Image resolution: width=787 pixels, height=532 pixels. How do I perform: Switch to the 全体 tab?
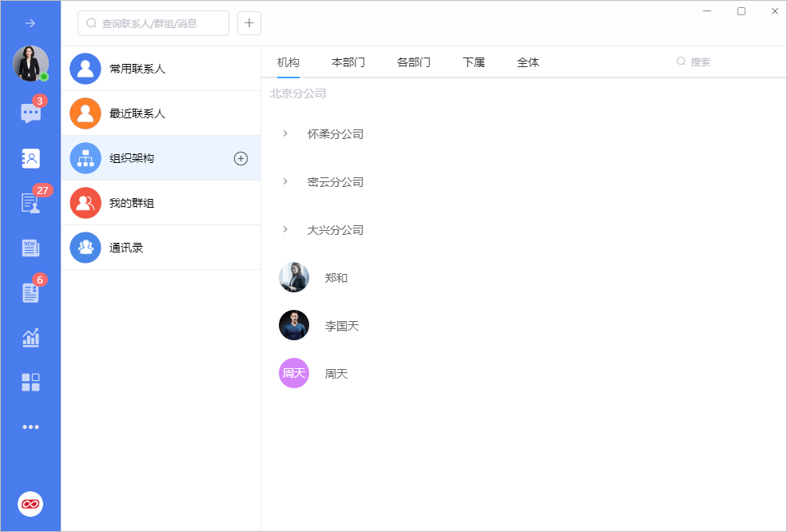[528, 62]
